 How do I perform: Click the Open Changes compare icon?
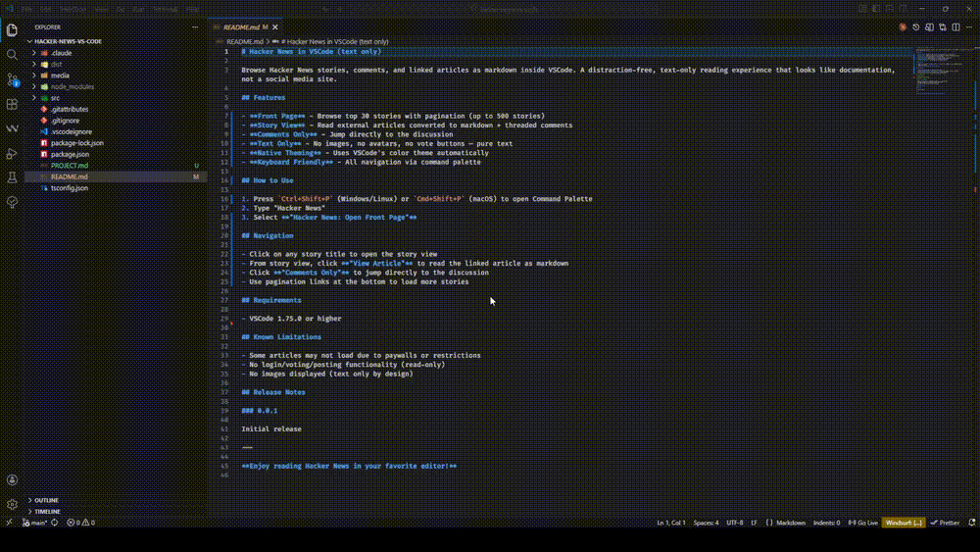click(x=943, y=27)
